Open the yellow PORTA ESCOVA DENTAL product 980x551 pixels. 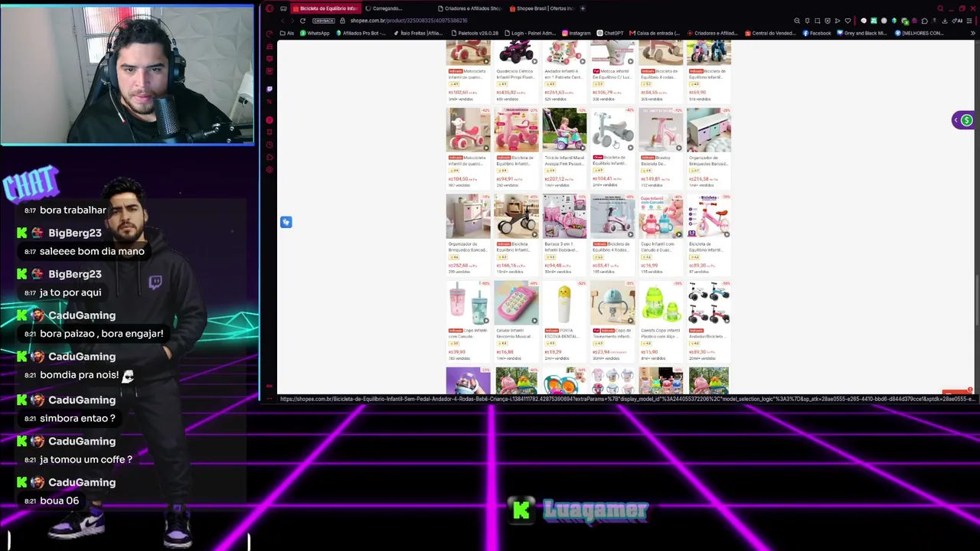click(x=564, y=321)
